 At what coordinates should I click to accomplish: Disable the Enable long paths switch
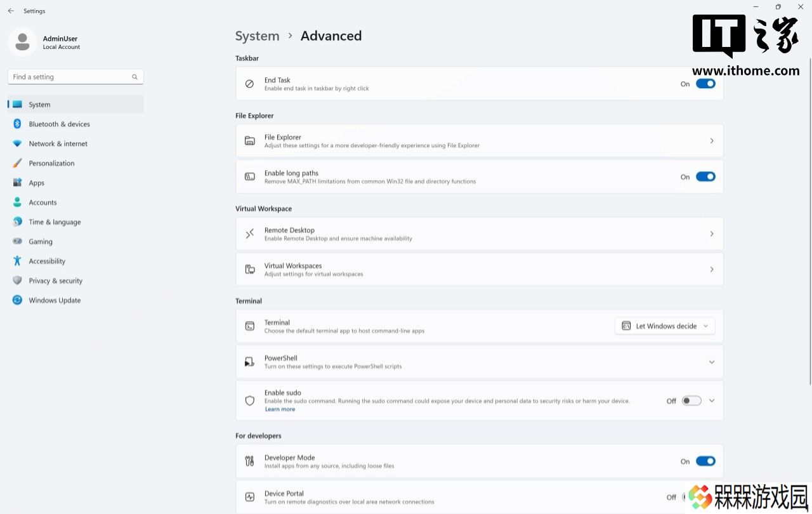705,176
